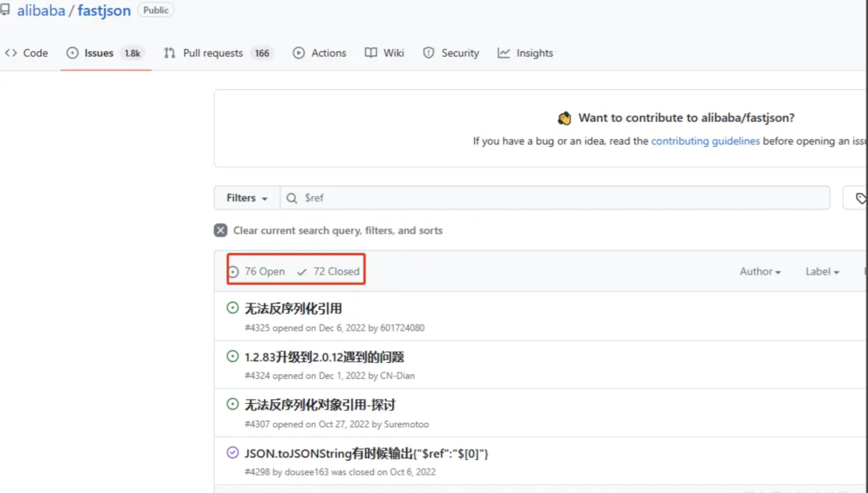Show the 72 Closed issues
Image resolution: width=868 pixels, height=493 pixels.
pos(328,271)
